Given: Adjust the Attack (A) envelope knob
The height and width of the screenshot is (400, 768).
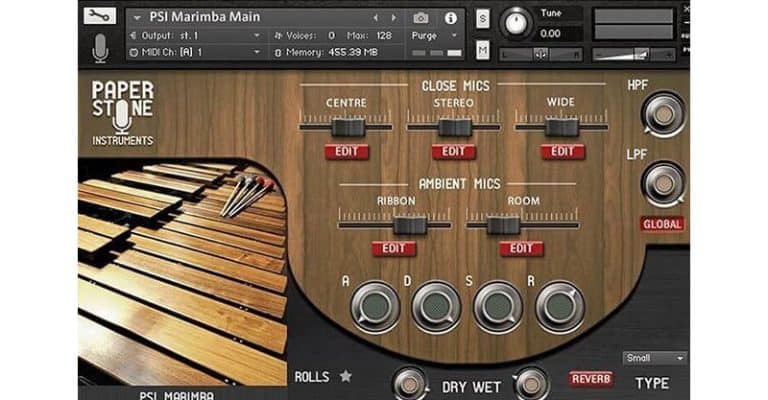Looking at the screenshot, I should click(x=375, y=307).
